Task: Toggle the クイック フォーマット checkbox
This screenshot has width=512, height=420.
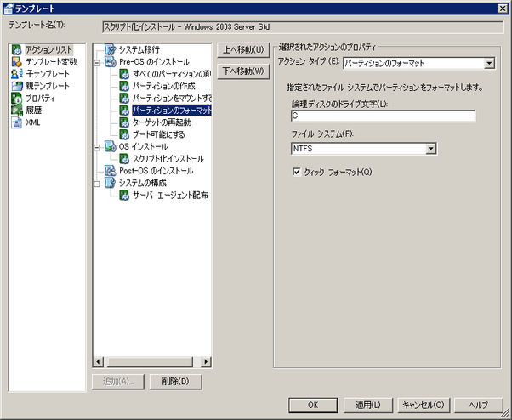Action: pyautogui.click(x=297, y=172)
